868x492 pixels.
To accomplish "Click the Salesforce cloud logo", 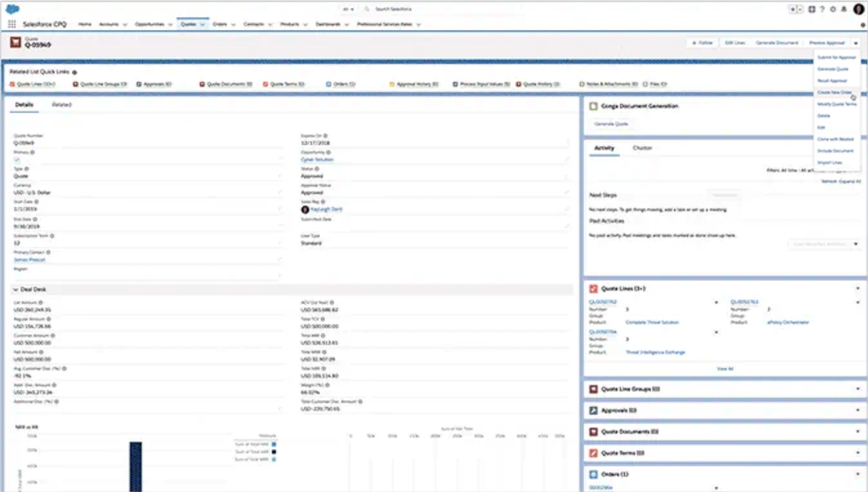I will coord(12,9).
